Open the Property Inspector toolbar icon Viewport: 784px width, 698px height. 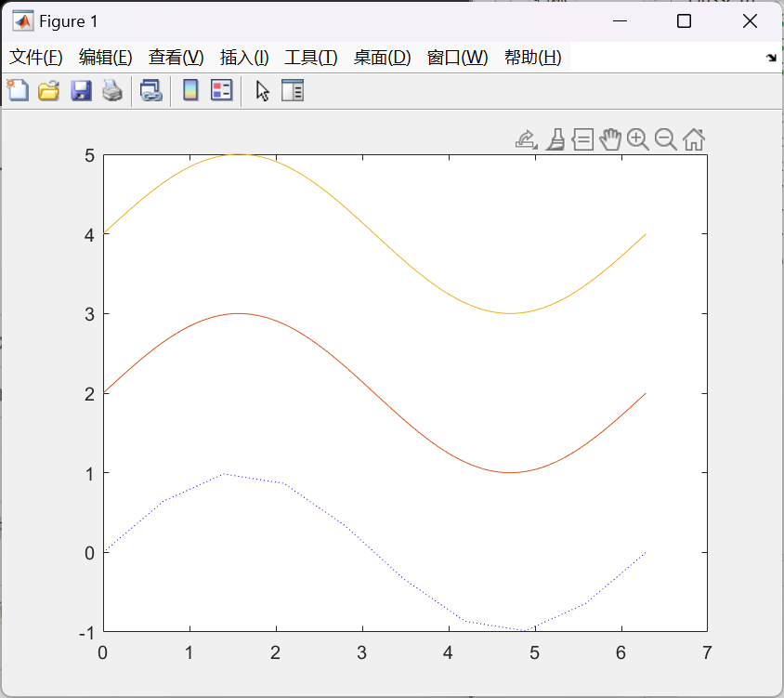click(x=293, y=90)
